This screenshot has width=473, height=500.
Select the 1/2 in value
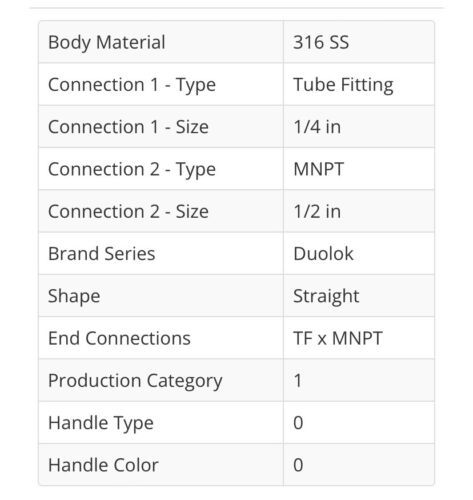317,212
